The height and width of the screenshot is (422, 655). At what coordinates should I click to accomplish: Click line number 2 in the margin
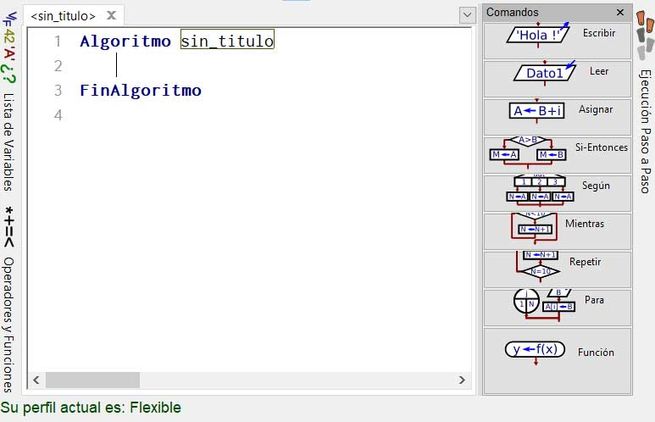coord(58,66)
